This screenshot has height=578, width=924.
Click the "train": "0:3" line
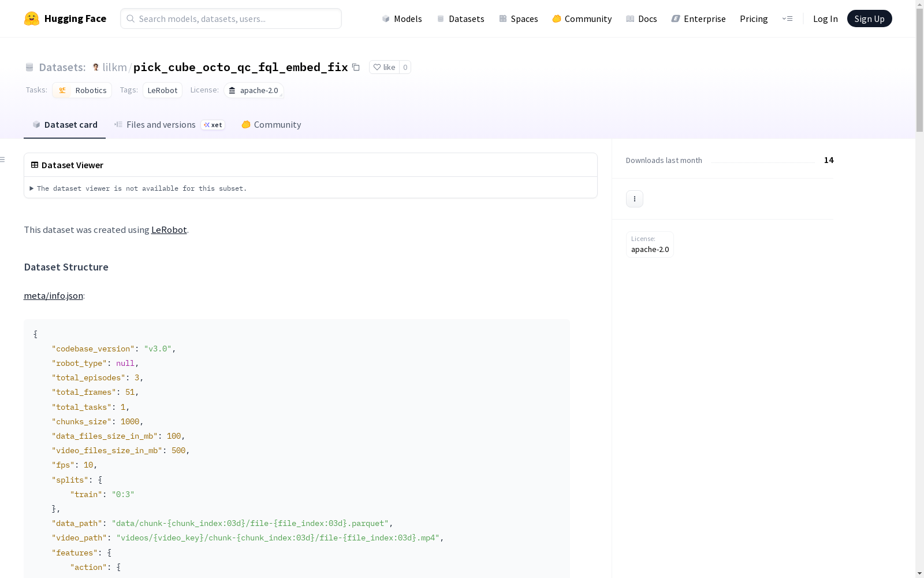pyautogui.click(x=102, y=494)
